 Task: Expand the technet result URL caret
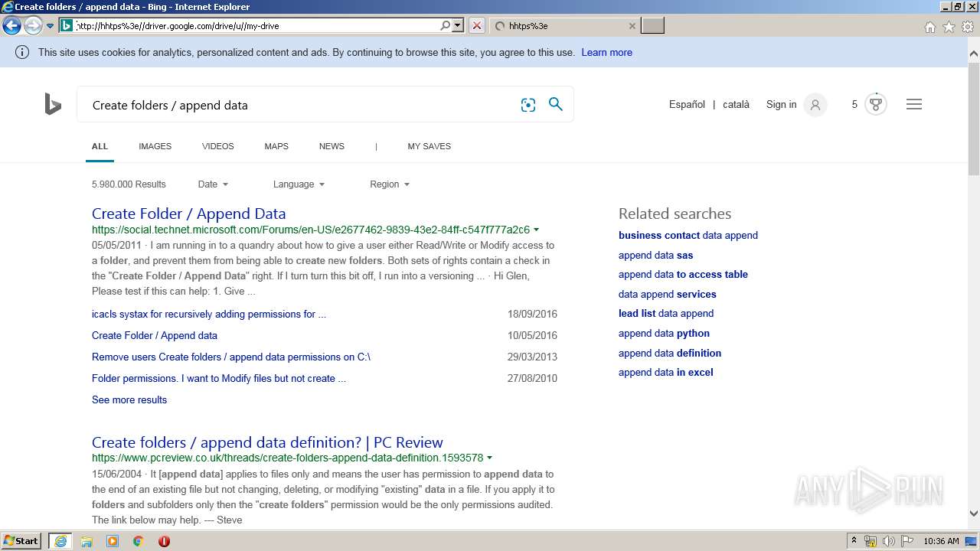click(x=536, y=230)
